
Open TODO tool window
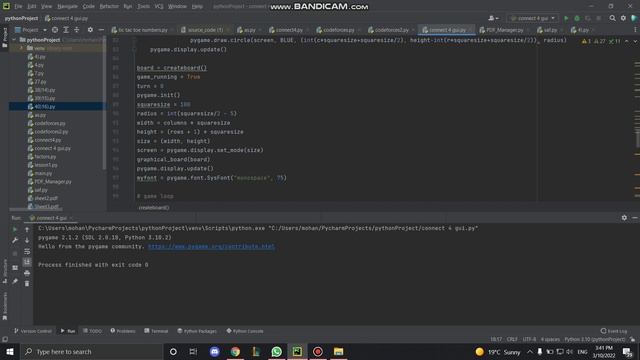pos(92,331)
